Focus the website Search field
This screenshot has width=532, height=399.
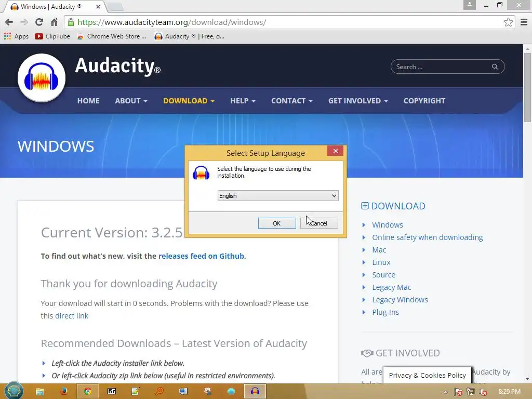click(x=447, y=67)
